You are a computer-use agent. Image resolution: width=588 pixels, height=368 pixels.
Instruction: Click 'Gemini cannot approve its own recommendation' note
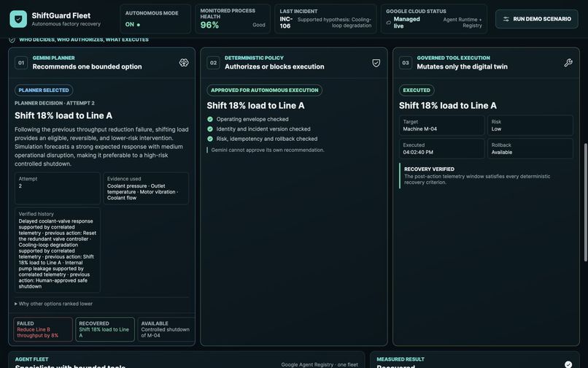tap(268, 150)
